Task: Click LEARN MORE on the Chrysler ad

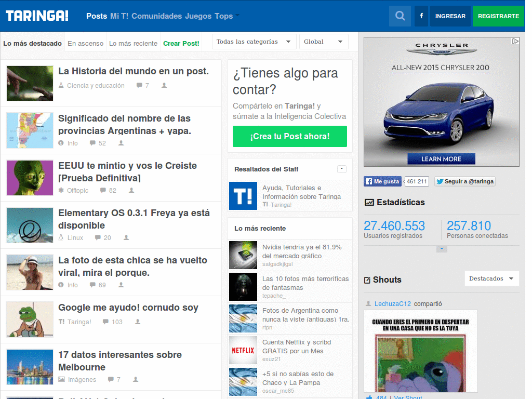Action: 441,159
